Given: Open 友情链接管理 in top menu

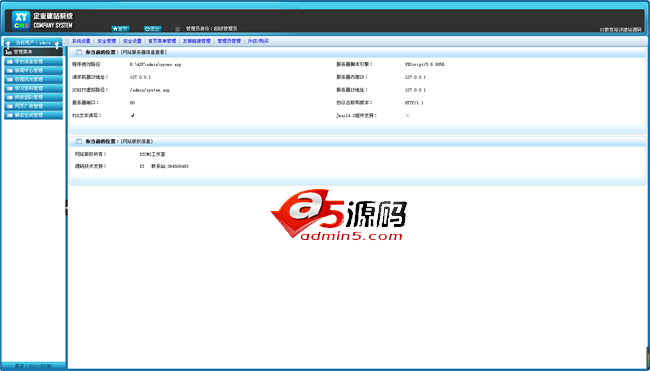Looking at the screenshot, I should tap(196, 41).
